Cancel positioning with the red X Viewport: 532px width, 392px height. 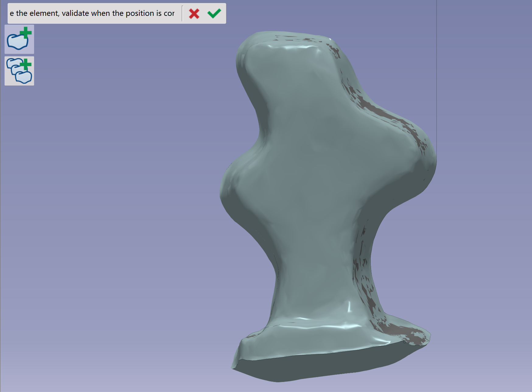pyautogui.click(x=194, y=14)
